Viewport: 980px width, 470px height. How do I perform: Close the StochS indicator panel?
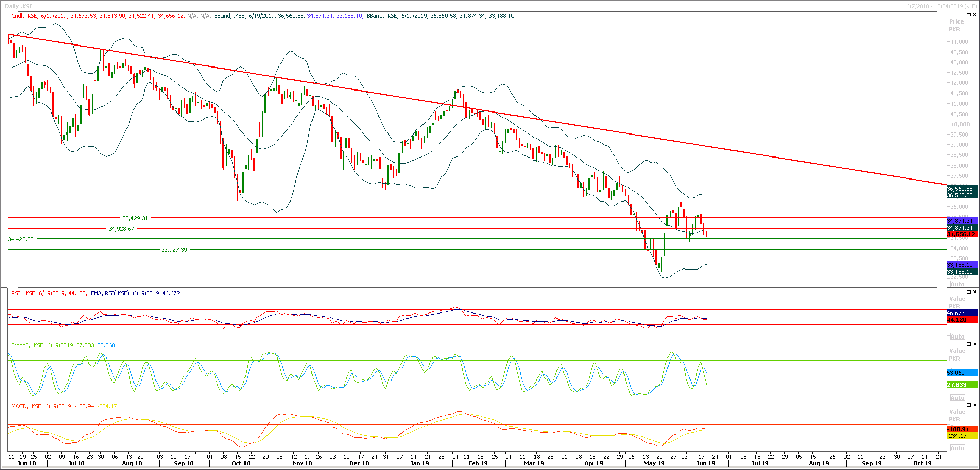point(975,344)
